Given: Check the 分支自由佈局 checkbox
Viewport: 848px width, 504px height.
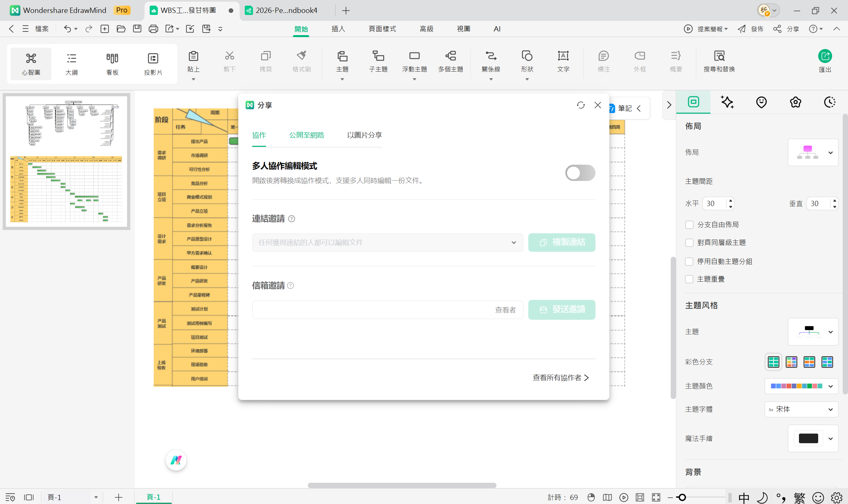Looking at the screenshot, I should click(x=690, y=224).
